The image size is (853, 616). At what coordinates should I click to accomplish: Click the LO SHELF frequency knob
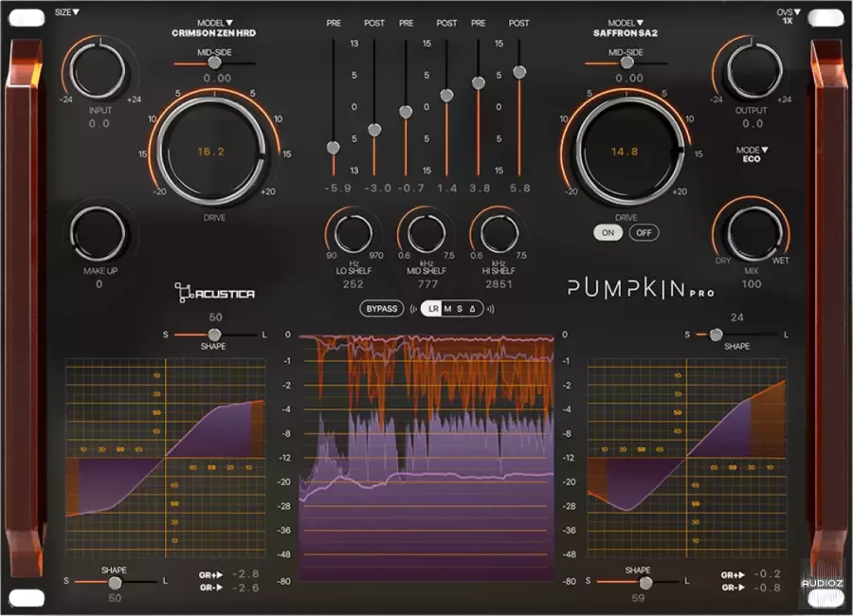tap(354, 233)
